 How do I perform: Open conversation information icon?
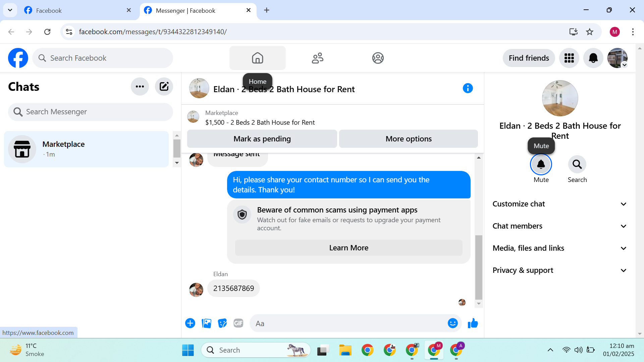click(x=468, y=88)
